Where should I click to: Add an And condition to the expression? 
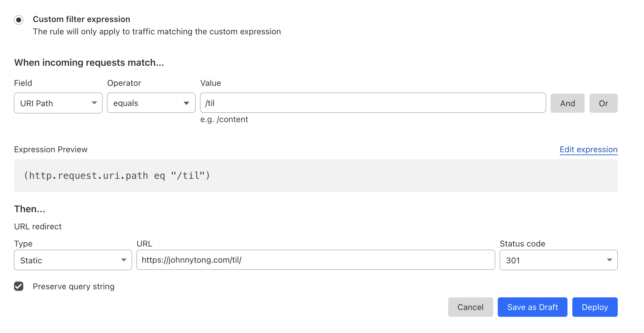(567, 103)
